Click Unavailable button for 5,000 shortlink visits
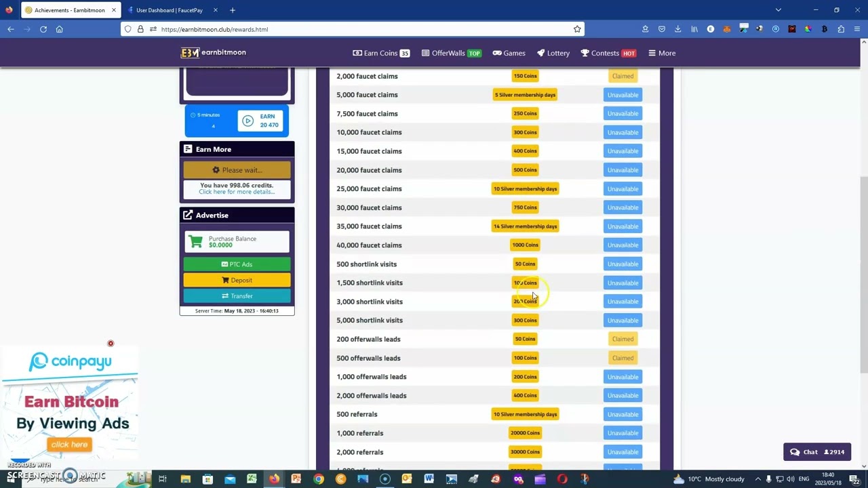Screen dimensions: 868x488 [623, 321]
